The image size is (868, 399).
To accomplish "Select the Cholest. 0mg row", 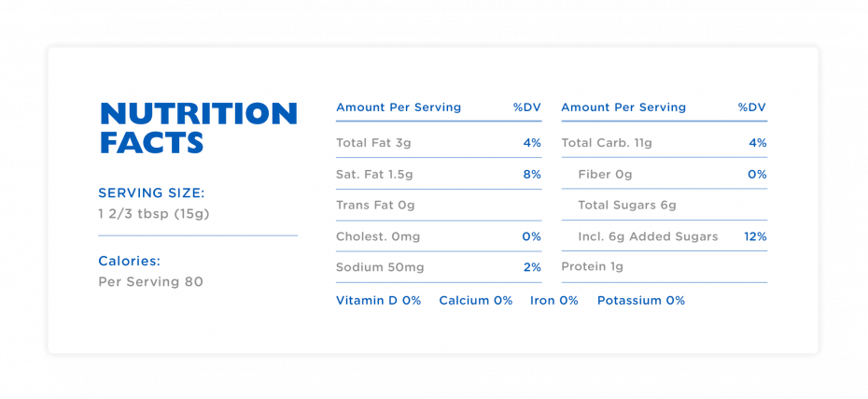I will [x=439, y=236].
